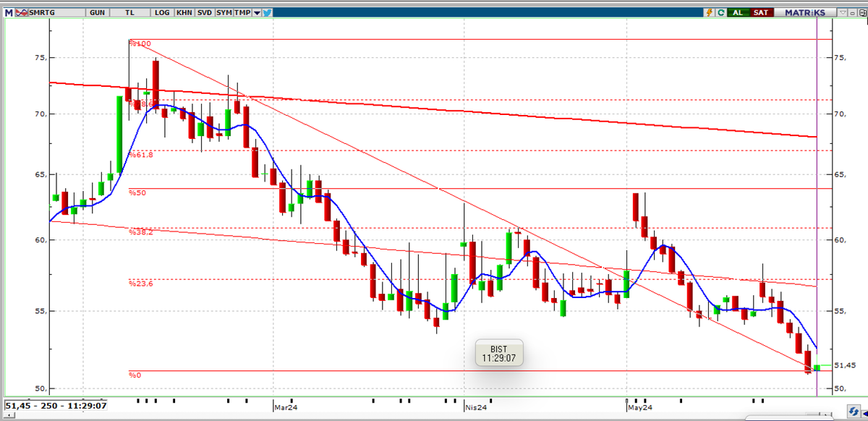Select the GUN daily period button
Image resolution: width=868 pixels, height=421 pixels.
(x=96, y=12)
